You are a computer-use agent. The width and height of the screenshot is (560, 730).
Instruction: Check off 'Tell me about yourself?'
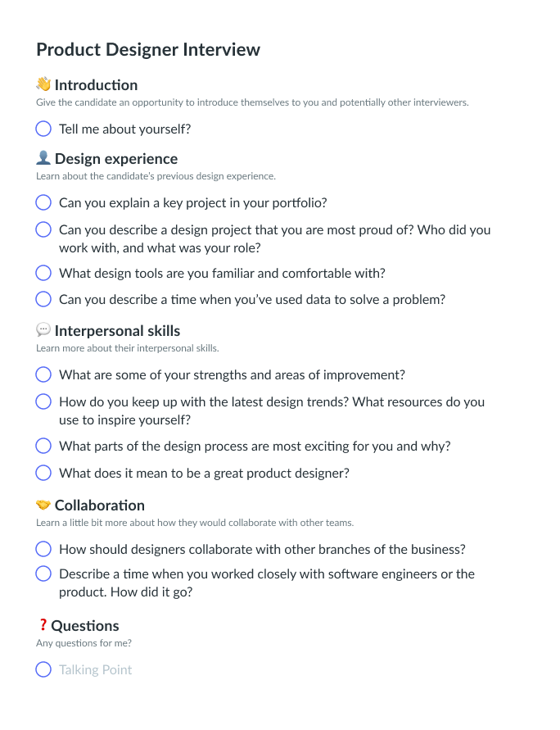point(43,129)
